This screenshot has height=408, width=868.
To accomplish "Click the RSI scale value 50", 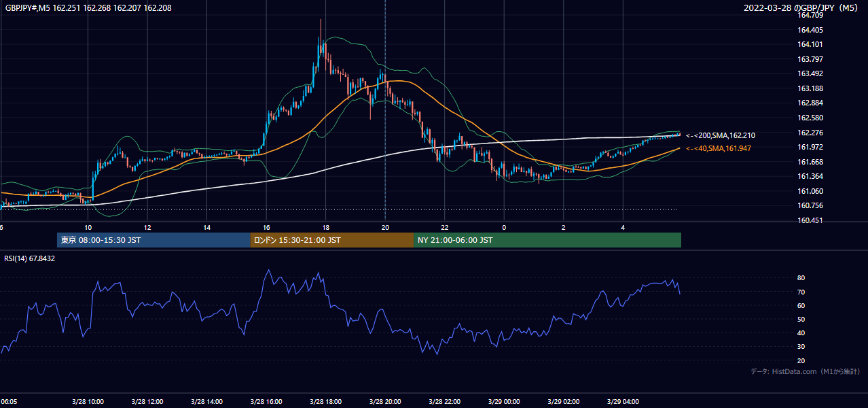I will 801,319.
